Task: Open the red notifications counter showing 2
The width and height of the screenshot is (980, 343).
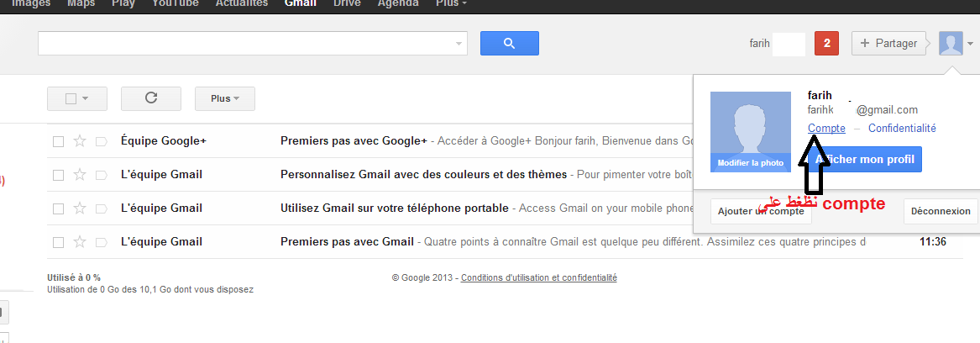Action: click(826, 43)
